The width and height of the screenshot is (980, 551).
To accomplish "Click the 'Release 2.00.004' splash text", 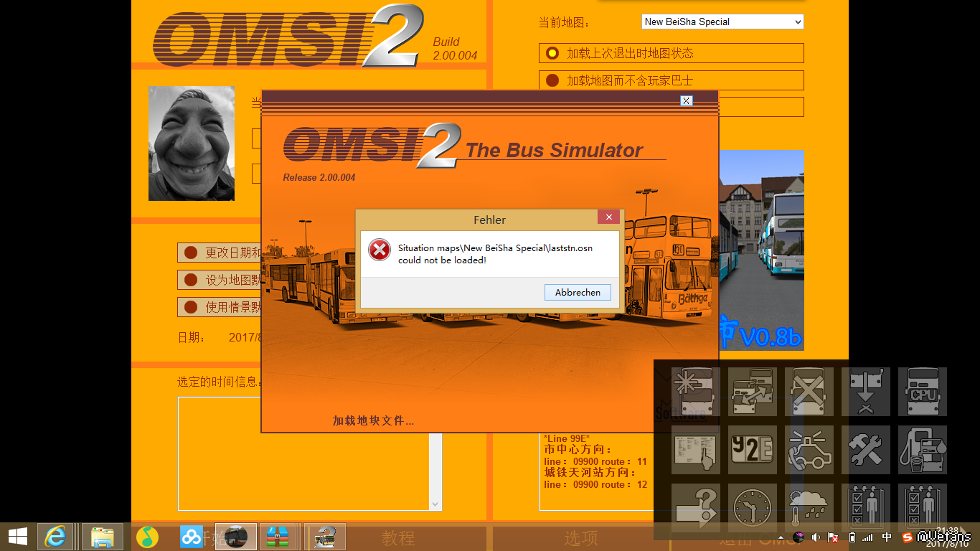I will click(x=319, y=177).
